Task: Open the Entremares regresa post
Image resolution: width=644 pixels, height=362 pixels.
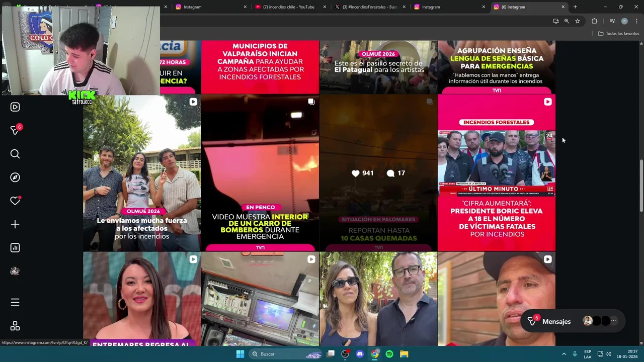Action: pyautogui.click(x=142, y=299)
